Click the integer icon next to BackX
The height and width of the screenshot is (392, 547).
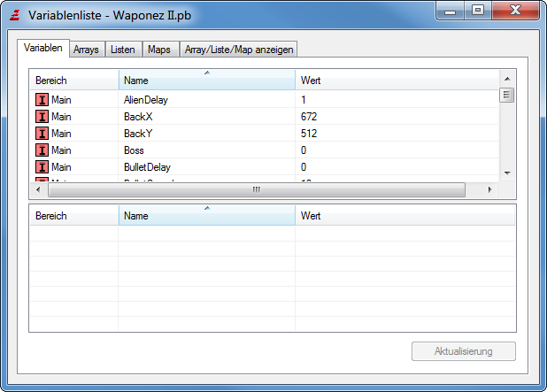[42, 117]
